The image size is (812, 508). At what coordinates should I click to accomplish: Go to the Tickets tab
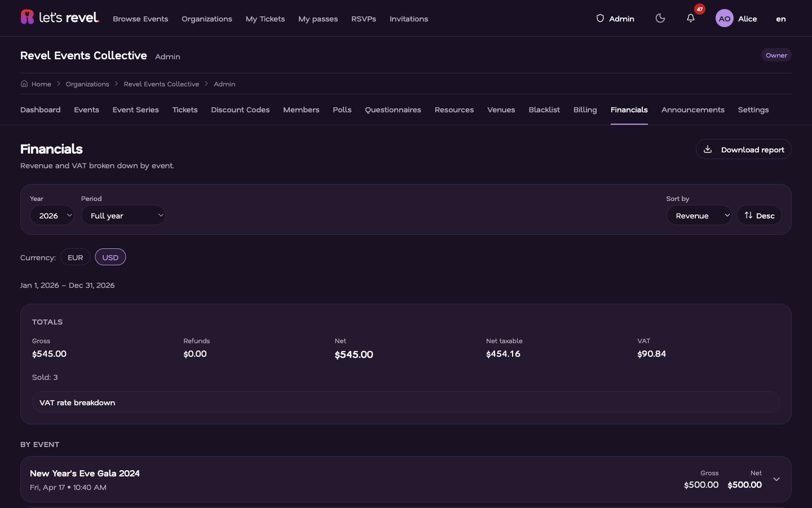pos(185,110)
